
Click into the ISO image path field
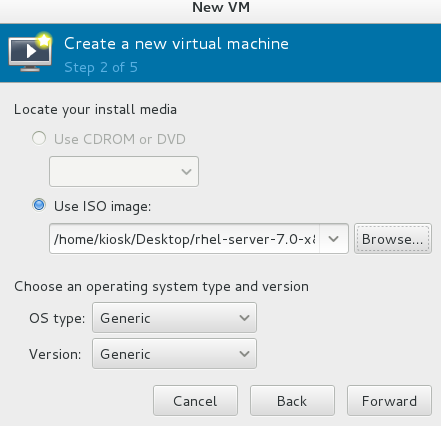pyautogui.click(x=184, y=239)
